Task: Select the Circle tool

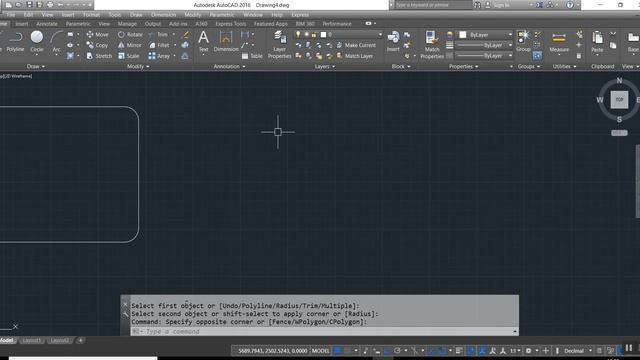Action: pos(37,41)
